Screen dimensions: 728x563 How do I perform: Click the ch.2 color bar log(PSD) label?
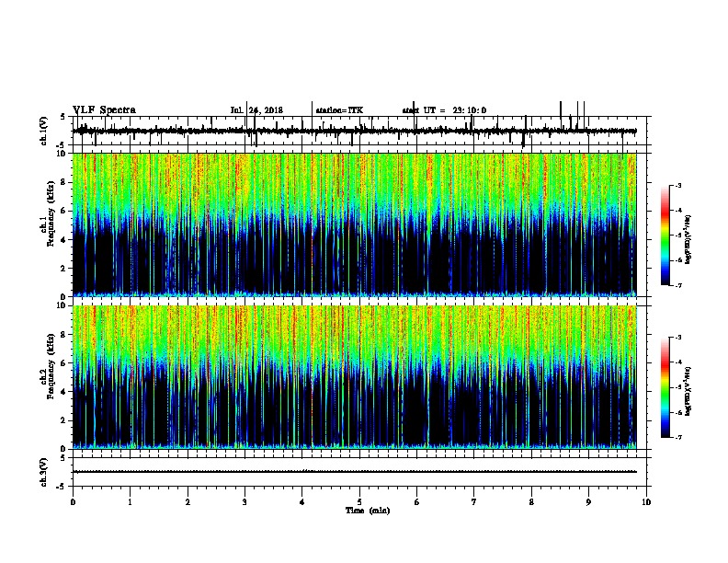[x=688, y=391]
